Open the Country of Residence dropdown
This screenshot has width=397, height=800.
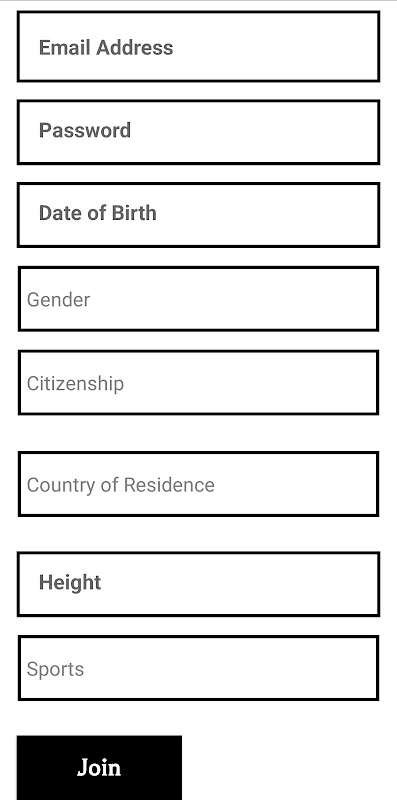click(x=198, y=484)
